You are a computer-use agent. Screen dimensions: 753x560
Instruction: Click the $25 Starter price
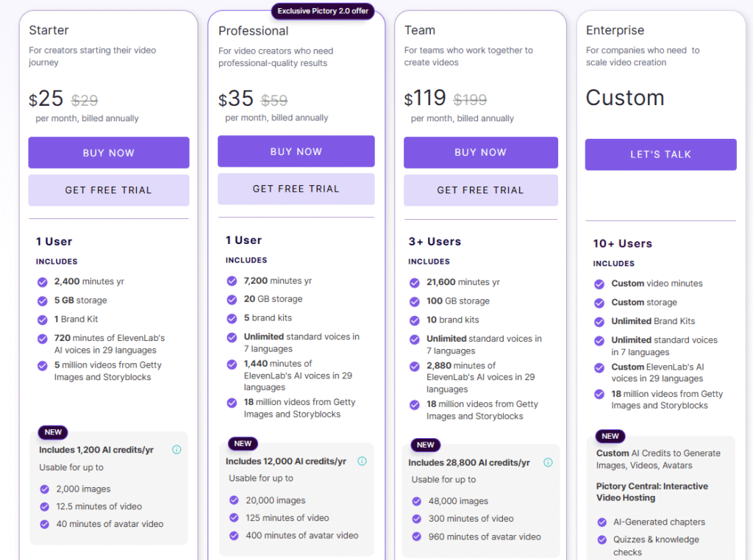(x=46, y=99)
